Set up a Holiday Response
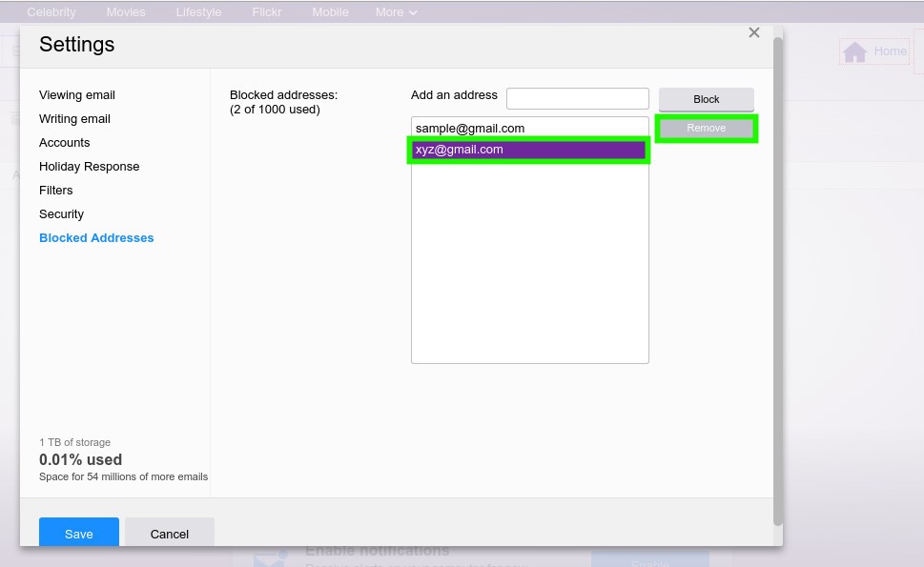This screenshot has width=924, height=567. [x=89, y=166]
